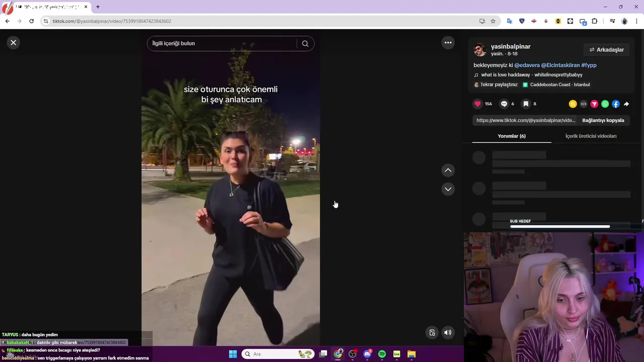This screenshot has width=644, height=362.
Task: Open @edavera mention link
Action: click(x=527, y=65)
